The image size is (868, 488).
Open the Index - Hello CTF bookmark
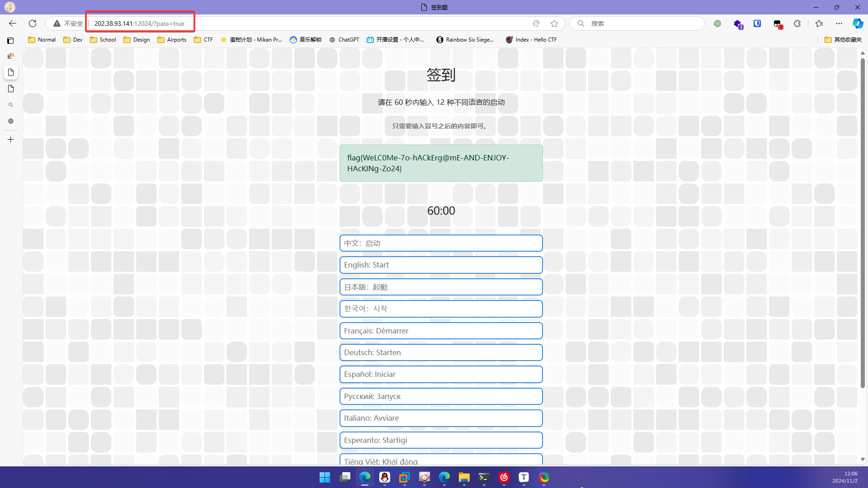pos(531,40)
